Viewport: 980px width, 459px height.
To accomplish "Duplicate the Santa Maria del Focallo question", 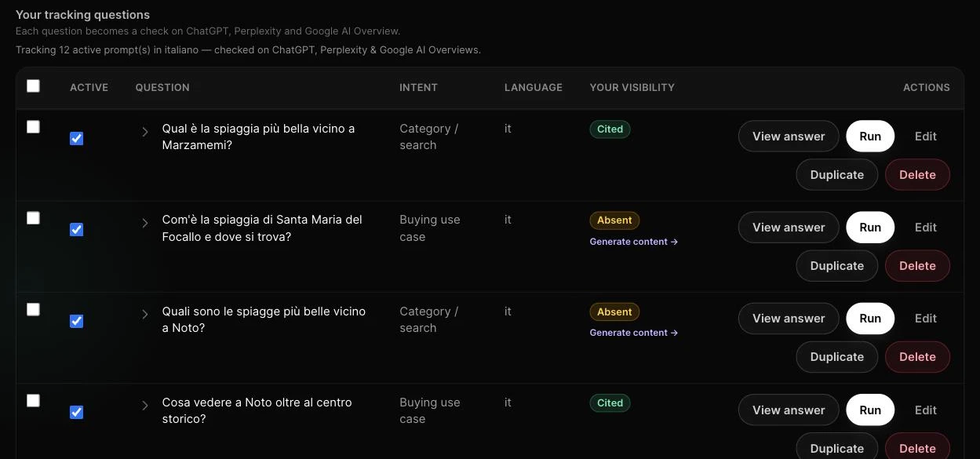I will point(837,266).
